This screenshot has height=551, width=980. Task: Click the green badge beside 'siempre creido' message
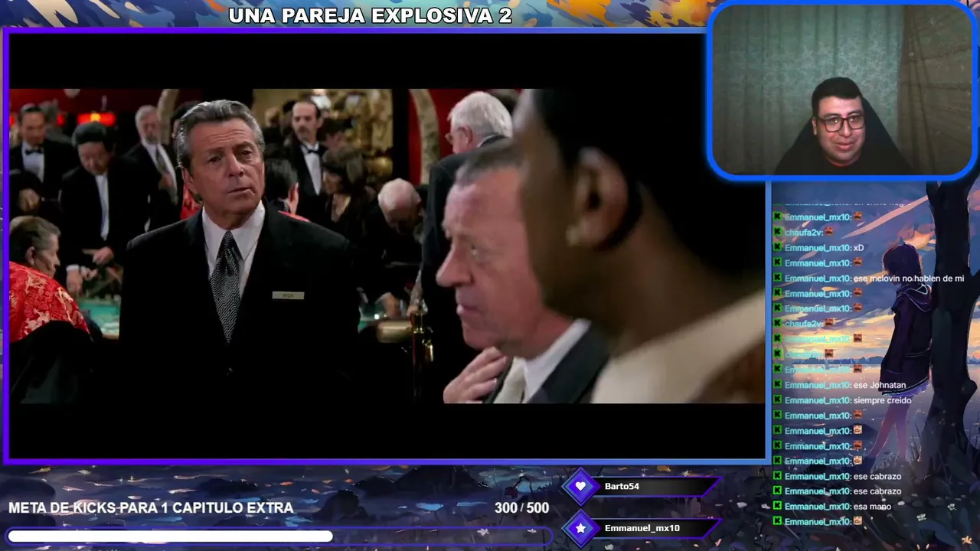click(x=777, y=400)
